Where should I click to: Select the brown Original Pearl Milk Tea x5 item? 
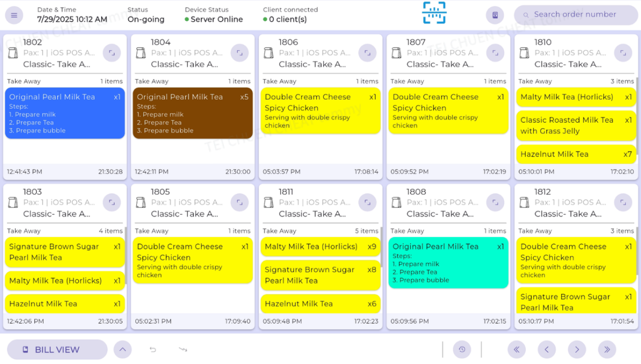pyautogui.click(x=192, y=113)
